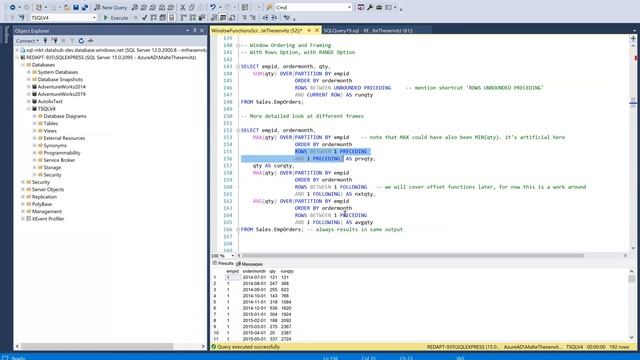640x360 pixels.
Task: Open the Properties wrench icon
Action: click(370, 7)
